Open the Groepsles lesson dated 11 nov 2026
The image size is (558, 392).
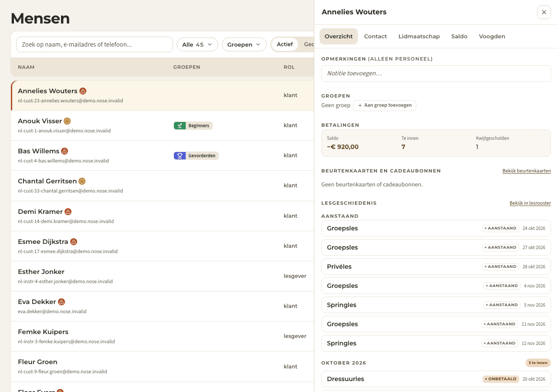click(436, 324)
